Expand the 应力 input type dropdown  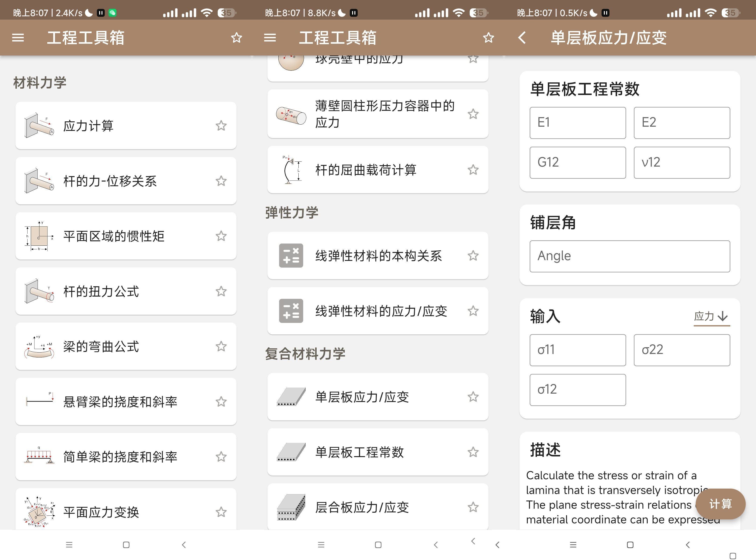coord(711,316)
